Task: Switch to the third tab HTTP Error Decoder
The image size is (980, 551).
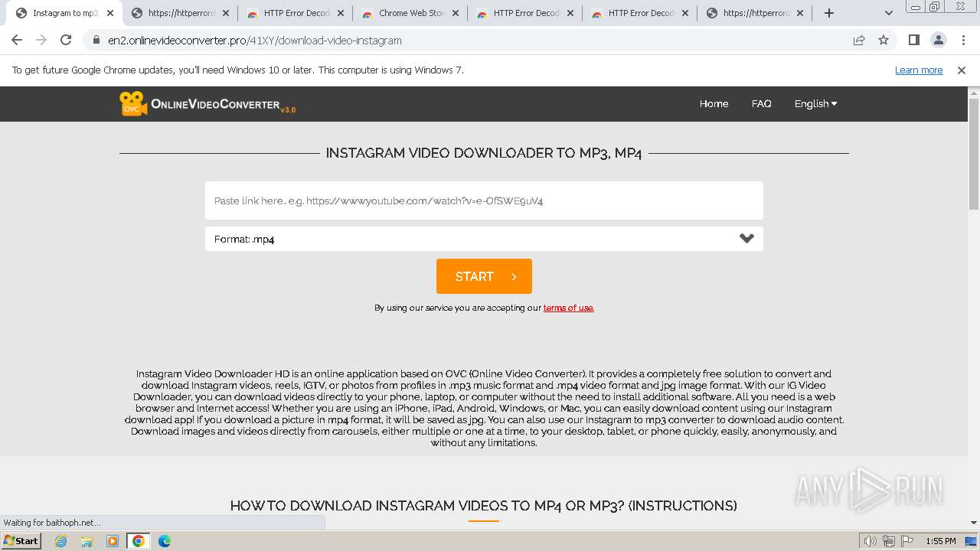Action: pos(294,13)
